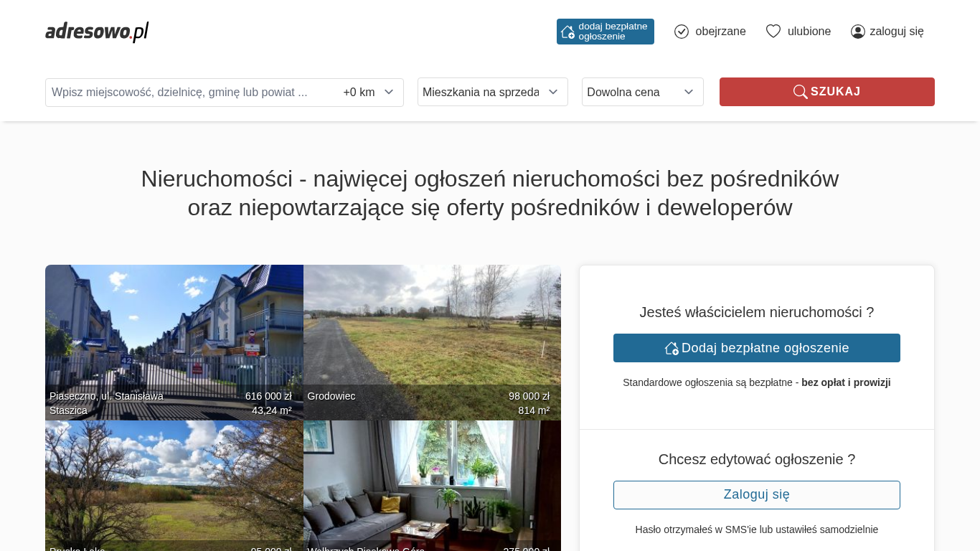Click the checkmark icon beside obejrzane

coord(682,32)
